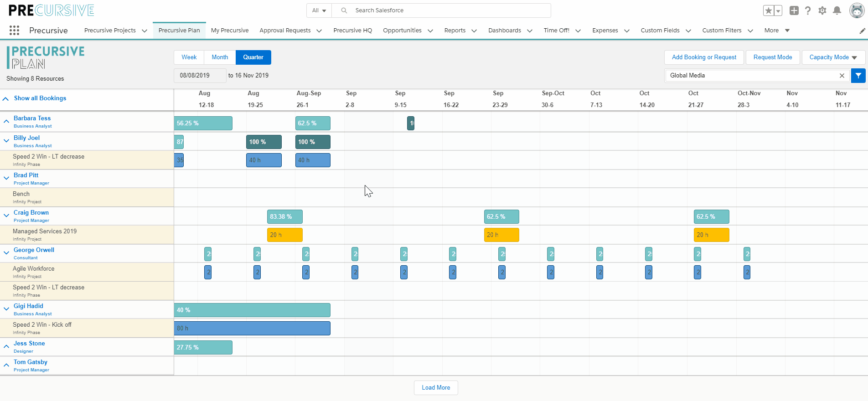Screen dimensions: 868x401
Task: Expand Tom Gatsby row chevron
Action: 6,365
